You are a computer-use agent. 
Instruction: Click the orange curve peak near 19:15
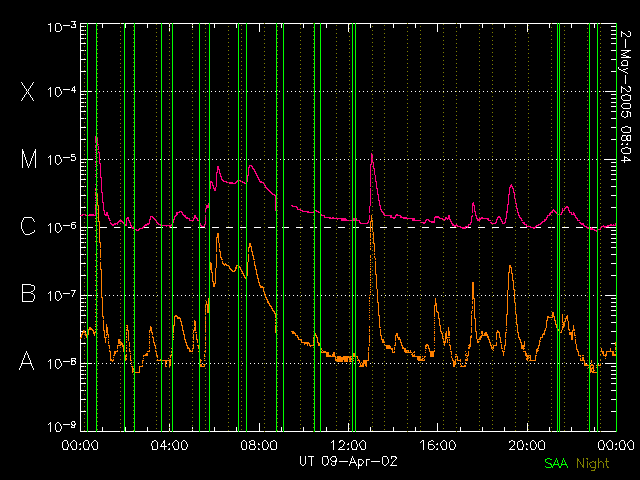coord(510,266)
